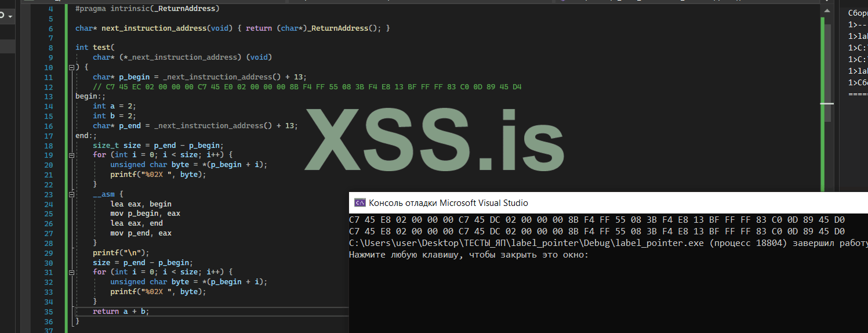The image size is (868, 333).
Task: Click the 'int test(' declaration
Action: (x=95, y=48)
